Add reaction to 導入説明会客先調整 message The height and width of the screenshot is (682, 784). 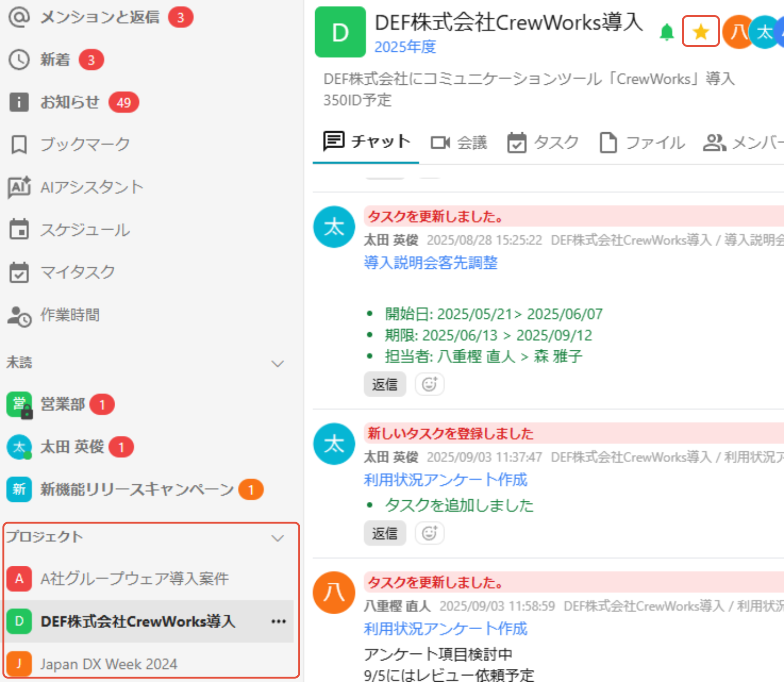click(430, 385)
